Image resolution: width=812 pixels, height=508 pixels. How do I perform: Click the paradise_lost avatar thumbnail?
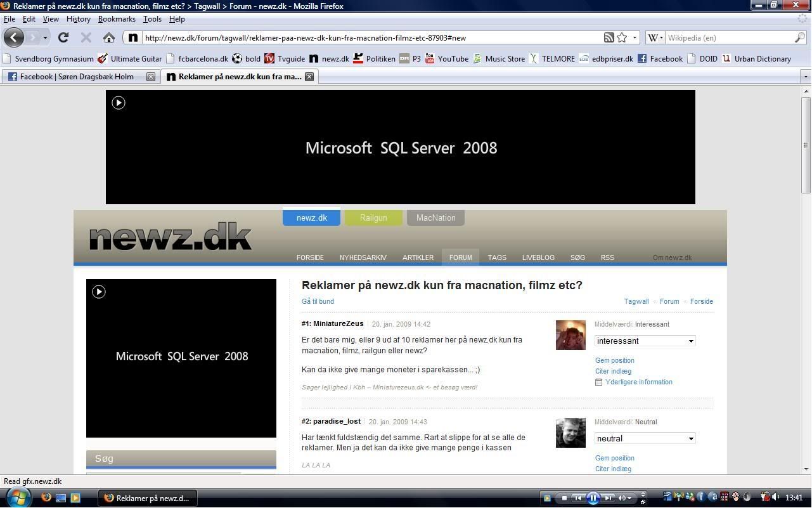click(x=570, y=433)
